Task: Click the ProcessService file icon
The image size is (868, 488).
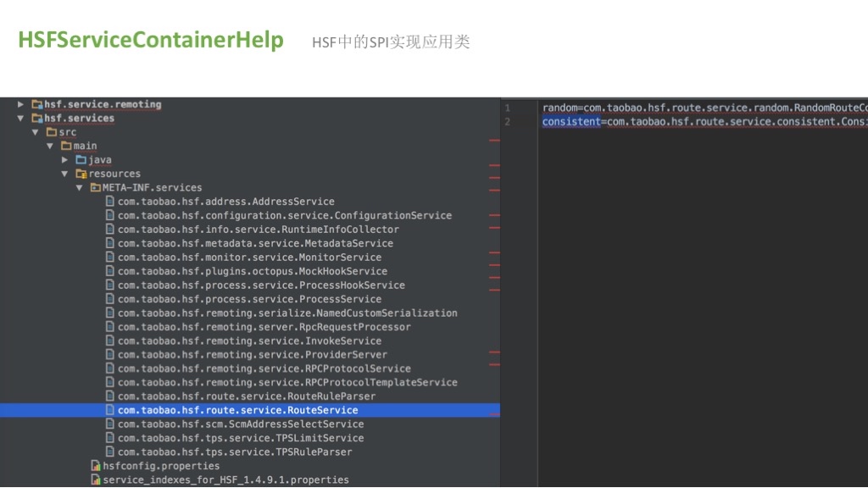Action: point(109,298)
